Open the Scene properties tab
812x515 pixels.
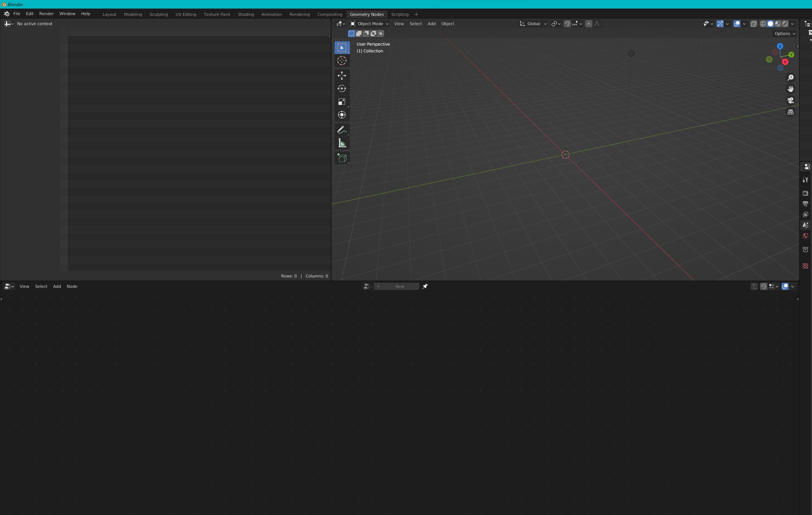pyautogui.click(x=805, y=225)
